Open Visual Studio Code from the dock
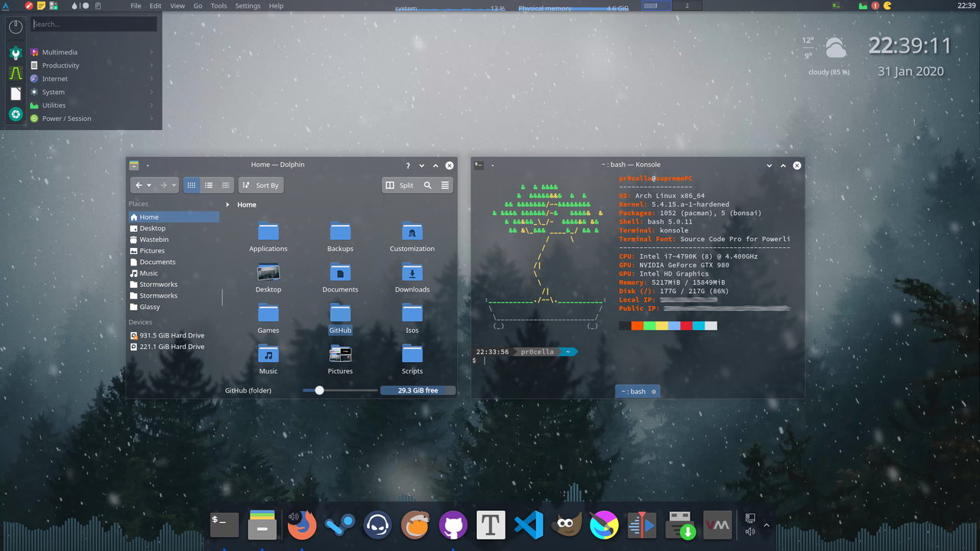The image size is (980, 551). click(x=528, y=525)
